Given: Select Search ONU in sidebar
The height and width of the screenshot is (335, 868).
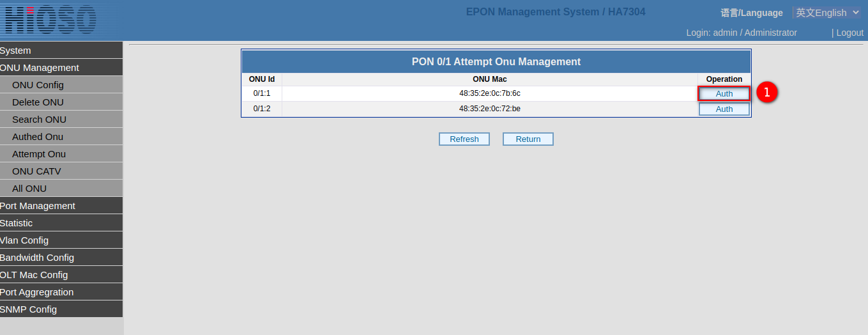Looking at the screenshot, I should click(39, 120).
